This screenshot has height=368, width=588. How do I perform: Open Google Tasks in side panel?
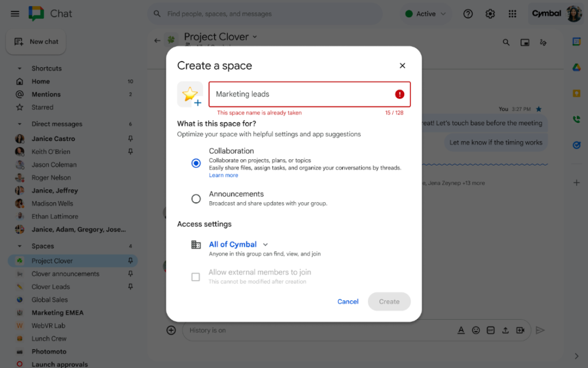tap(577, 145)
